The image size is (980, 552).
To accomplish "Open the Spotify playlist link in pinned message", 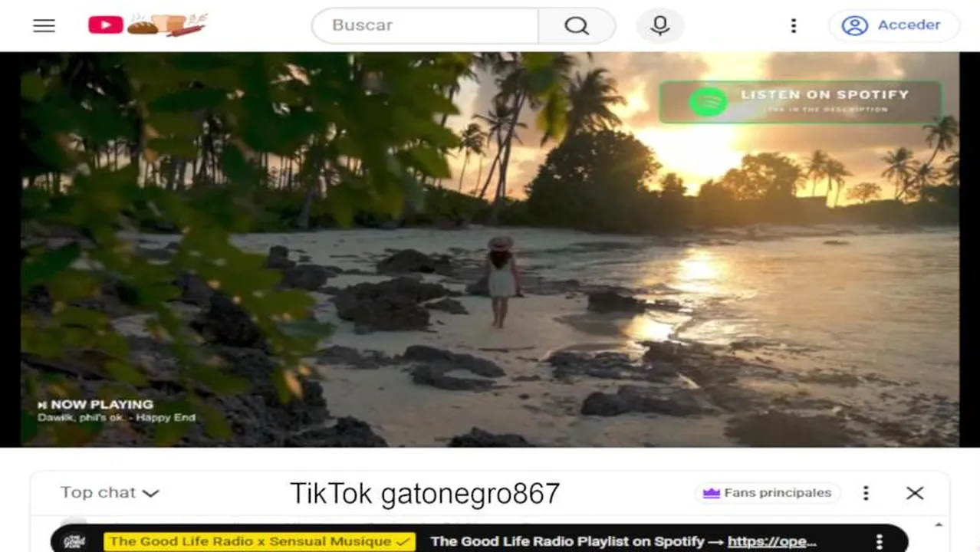I will pos(772,541).
